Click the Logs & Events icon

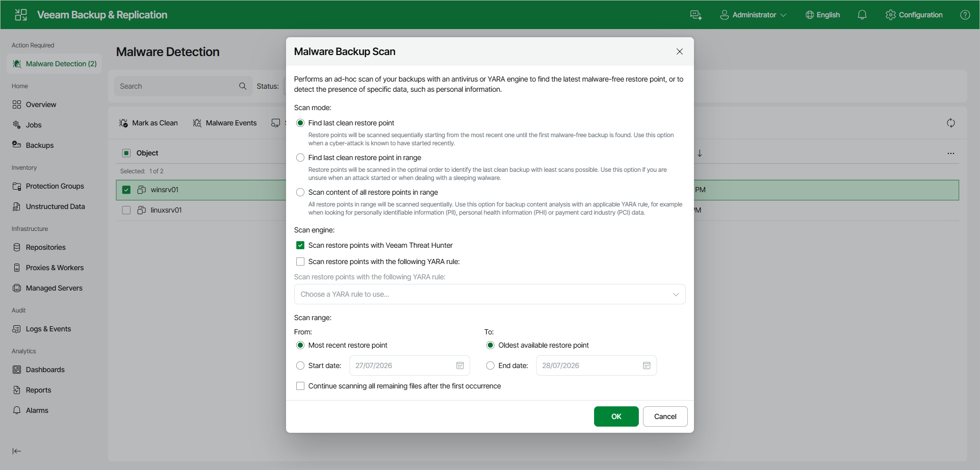(x=17, y=329)
